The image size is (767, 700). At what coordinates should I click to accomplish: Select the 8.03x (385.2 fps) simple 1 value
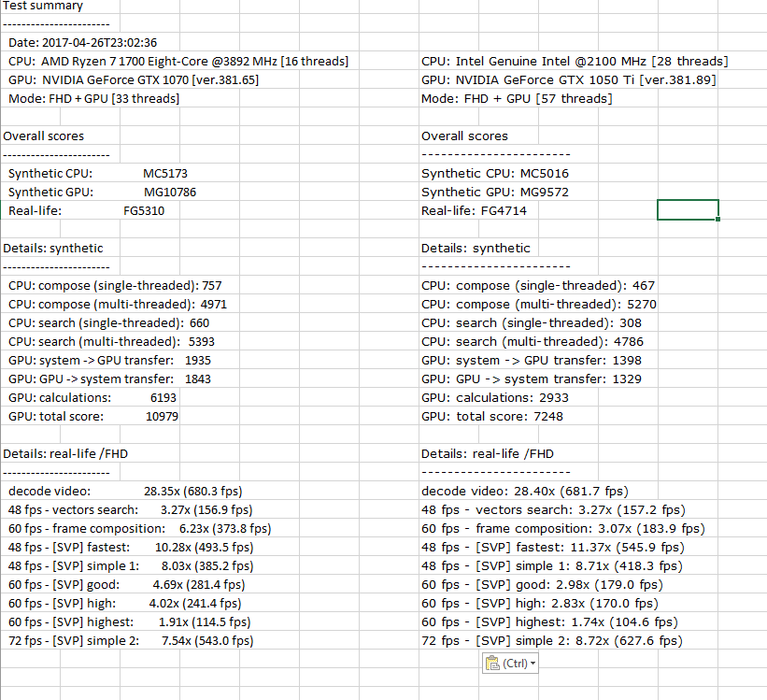click(x=207, y=565)
